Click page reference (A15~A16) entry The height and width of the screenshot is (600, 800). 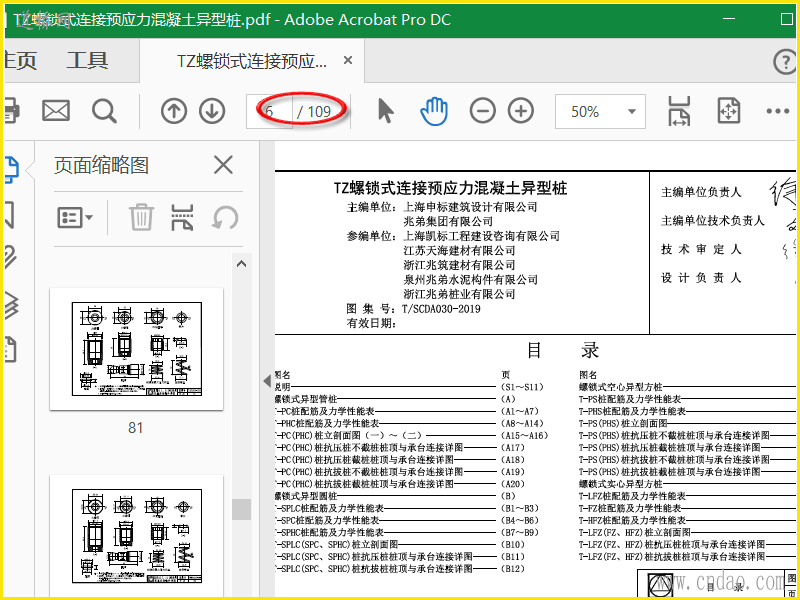tap(524, 436)
